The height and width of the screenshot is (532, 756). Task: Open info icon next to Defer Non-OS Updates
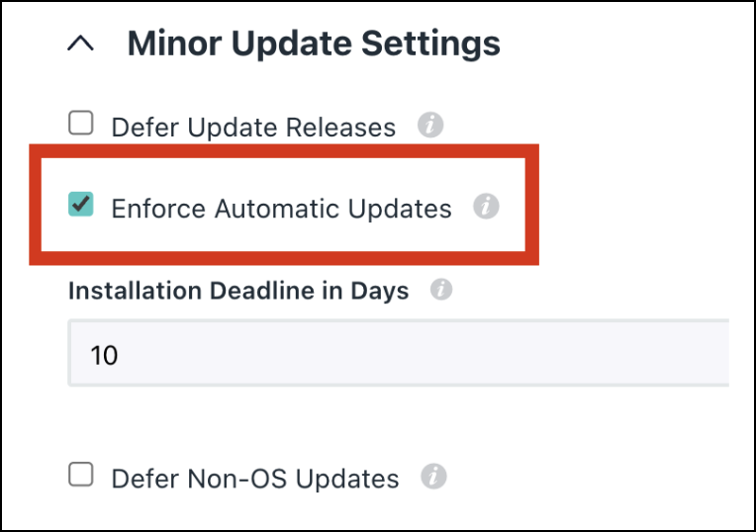click(432, 477)
